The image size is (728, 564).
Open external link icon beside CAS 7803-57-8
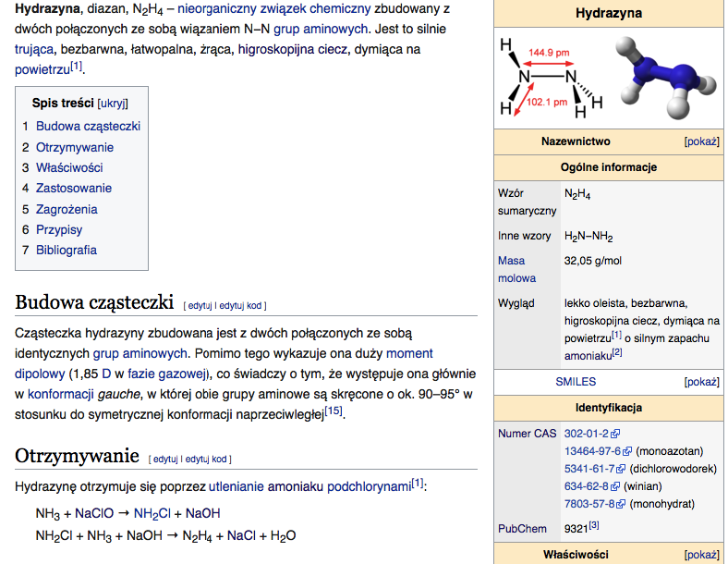tap(621, 504)
